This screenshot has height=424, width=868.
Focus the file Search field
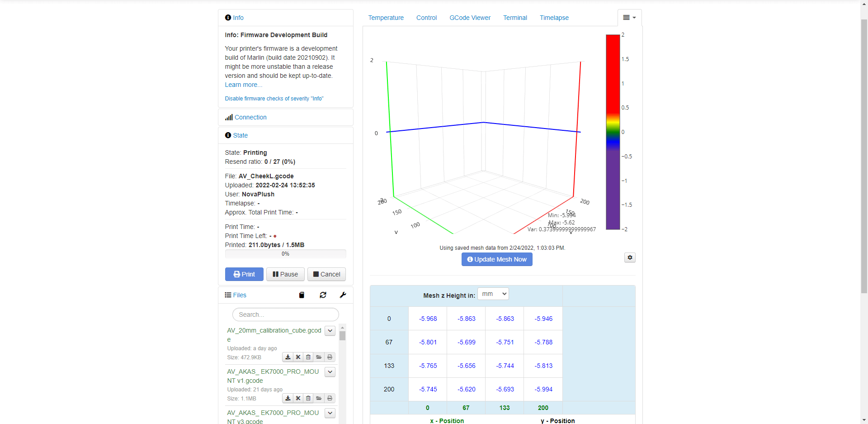pos(285,314)
